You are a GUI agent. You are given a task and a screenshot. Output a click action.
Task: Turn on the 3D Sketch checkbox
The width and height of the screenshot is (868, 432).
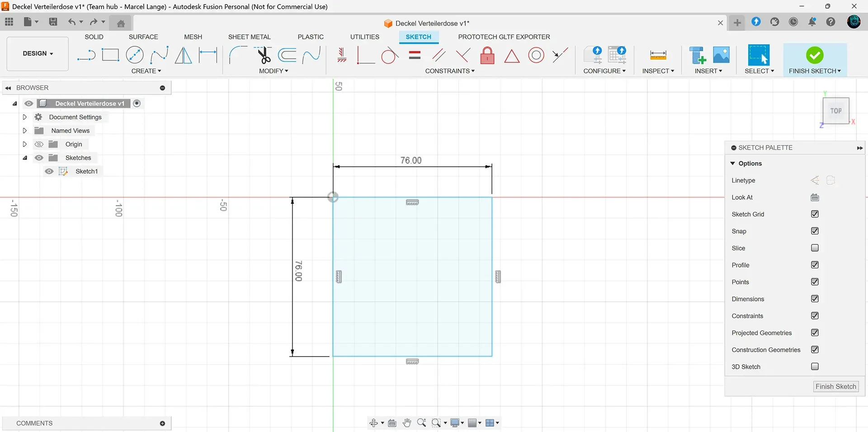point(815,366)
